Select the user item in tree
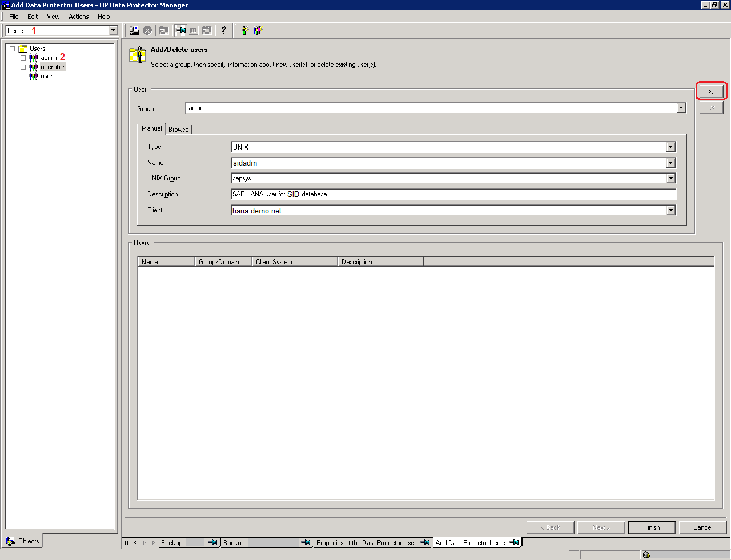The width and height of the screenshot is (731, 560). [x=46, y=76]
